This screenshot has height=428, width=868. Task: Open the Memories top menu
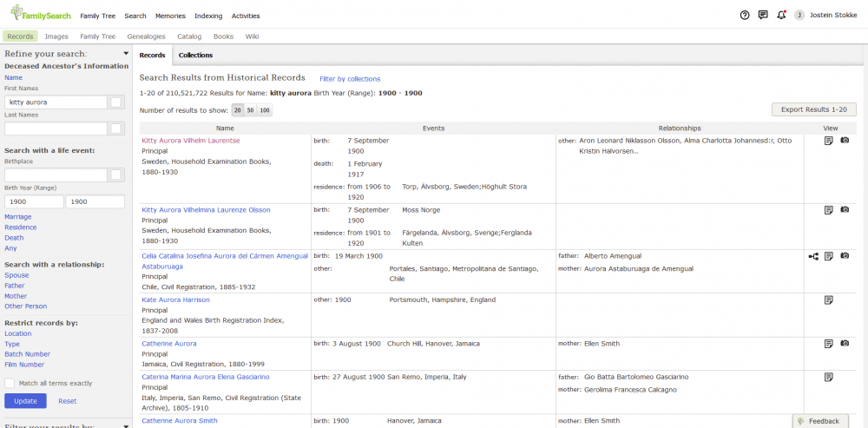(x=170, y=16)
